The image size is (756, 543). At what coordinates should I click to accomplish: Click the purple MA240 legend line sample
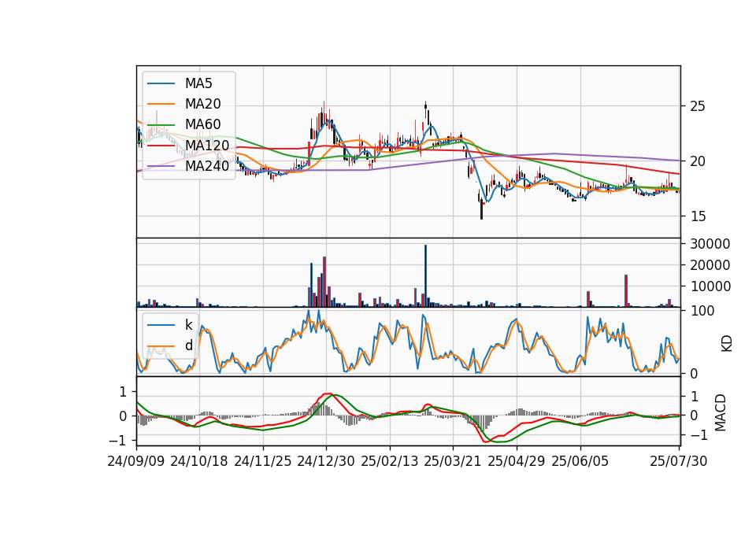point(161,166)
